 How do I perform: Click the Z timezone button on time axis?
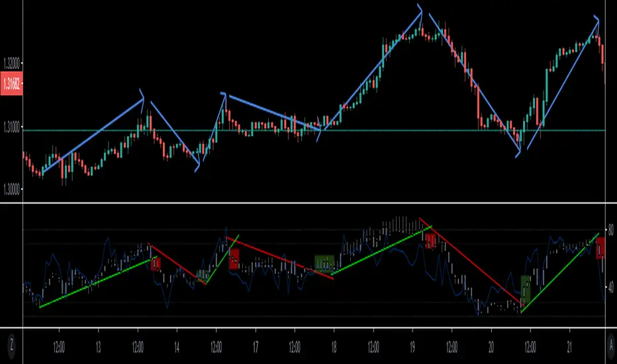[11, 346]
